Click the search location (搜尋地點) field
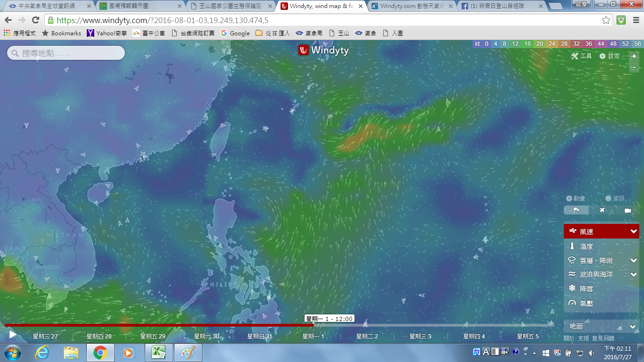The width and height of the screenshot is (644, 362). tap(66, 53)
